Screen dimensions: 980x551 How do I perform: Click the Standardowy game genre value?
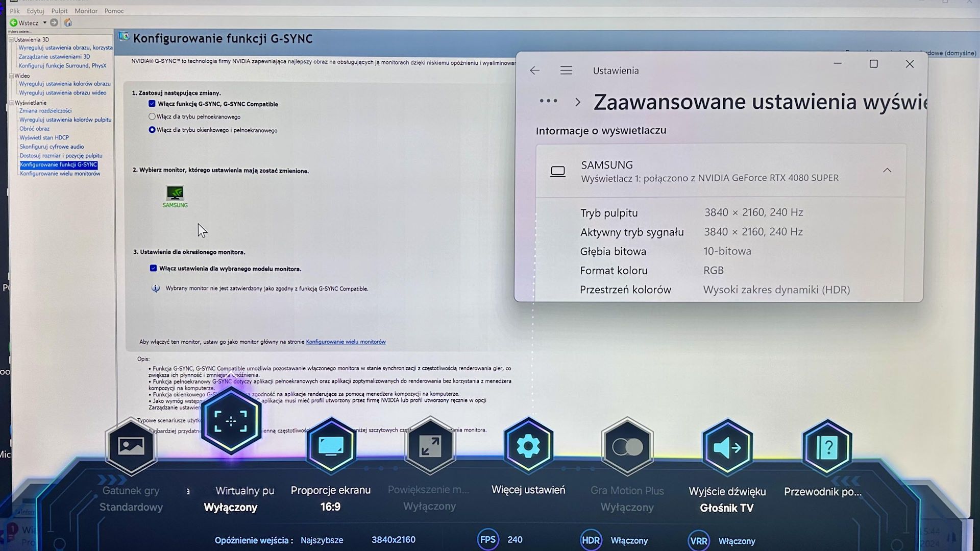click(x=131, y=507)
